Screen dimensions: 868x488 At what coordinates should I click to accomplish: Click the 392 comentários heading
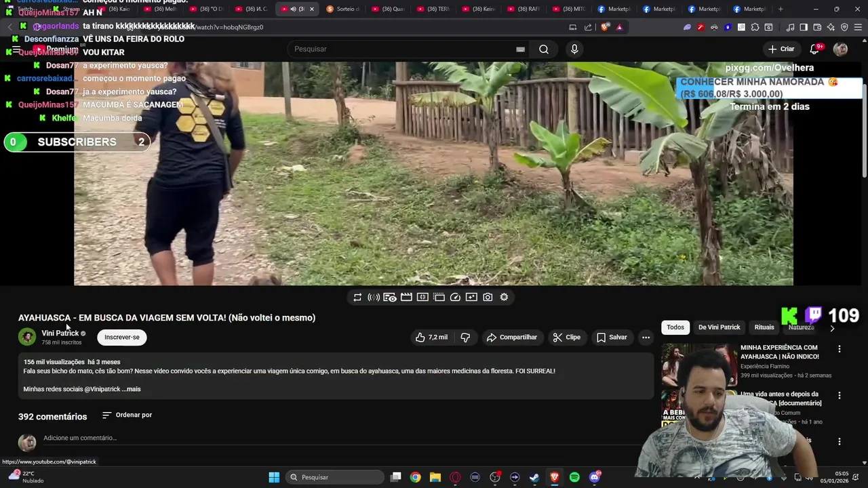[x=52, y=416]
